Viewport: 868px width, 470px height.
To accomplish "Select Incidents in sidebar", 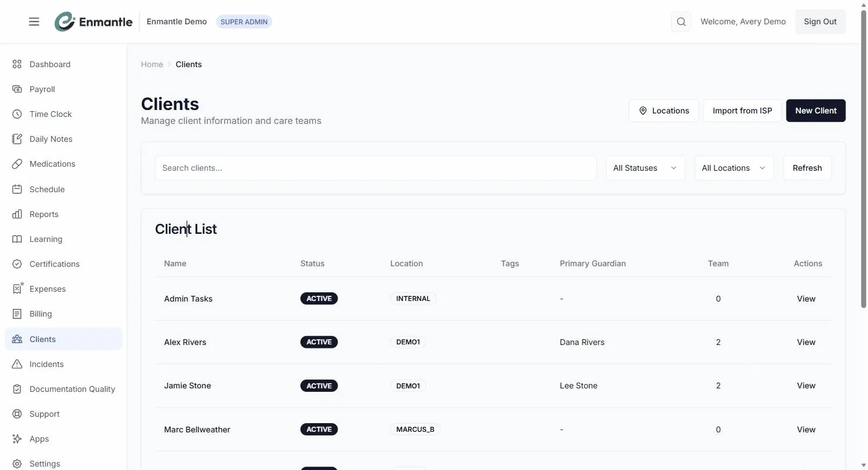I will (63, 364).
